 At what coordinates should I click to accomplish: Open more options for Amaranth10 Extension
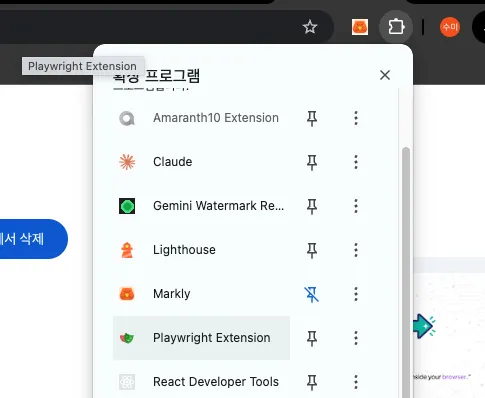[356, 118]
